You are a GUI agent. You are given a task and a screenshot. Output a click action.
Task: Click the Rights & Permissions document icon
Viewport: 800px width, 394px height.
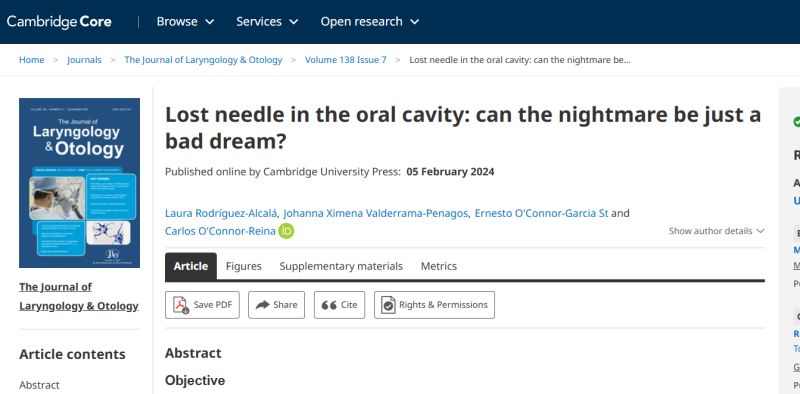point(388,305)
